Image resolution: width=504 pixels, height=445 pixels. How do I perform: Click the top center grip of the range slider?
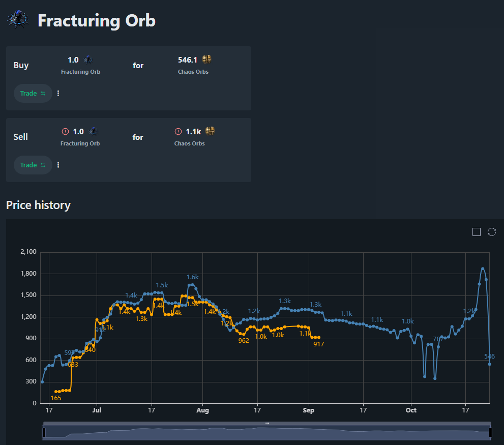(267, 423)
